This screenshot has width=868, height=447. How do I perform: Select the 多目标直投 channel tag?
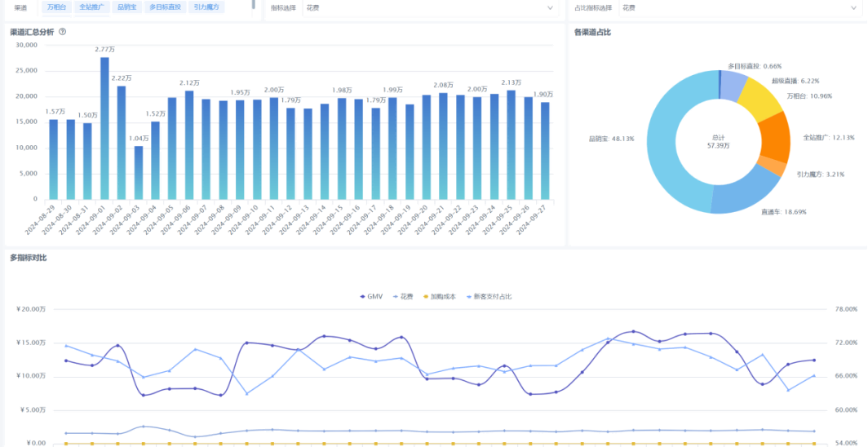[x=165, y=7]
